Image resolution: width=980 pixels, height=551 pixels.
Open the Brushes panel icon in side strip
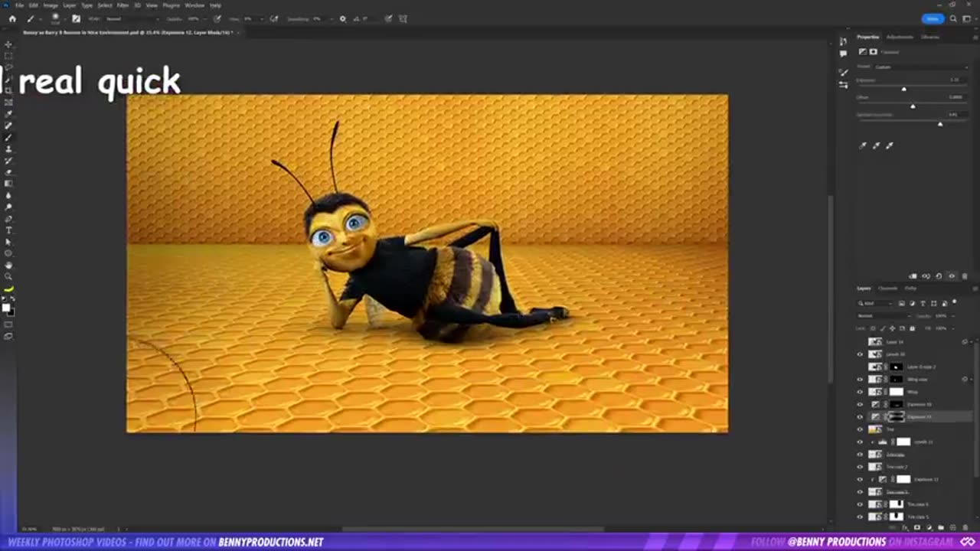point(843,72)
